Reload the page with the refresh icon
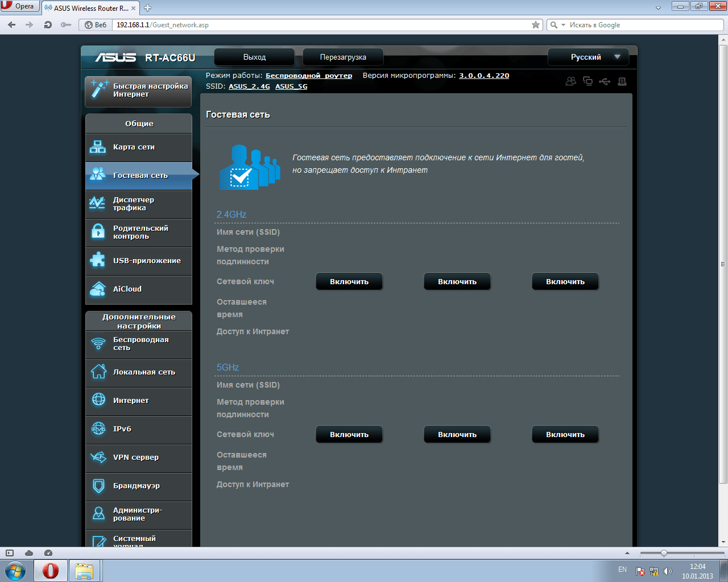Image resolution: width=728 pixels, height=582 pixels. [48, 25]
